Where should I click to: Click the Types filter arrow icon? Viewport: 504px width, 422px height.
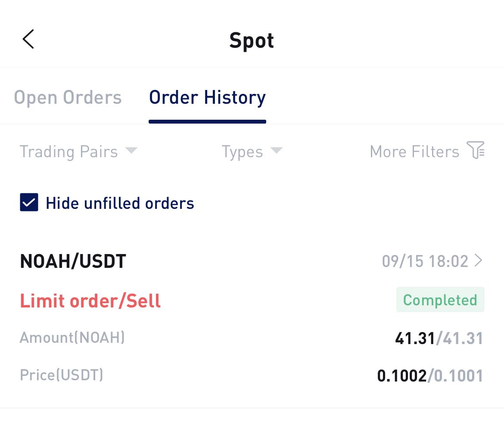[x=277, y=152]
